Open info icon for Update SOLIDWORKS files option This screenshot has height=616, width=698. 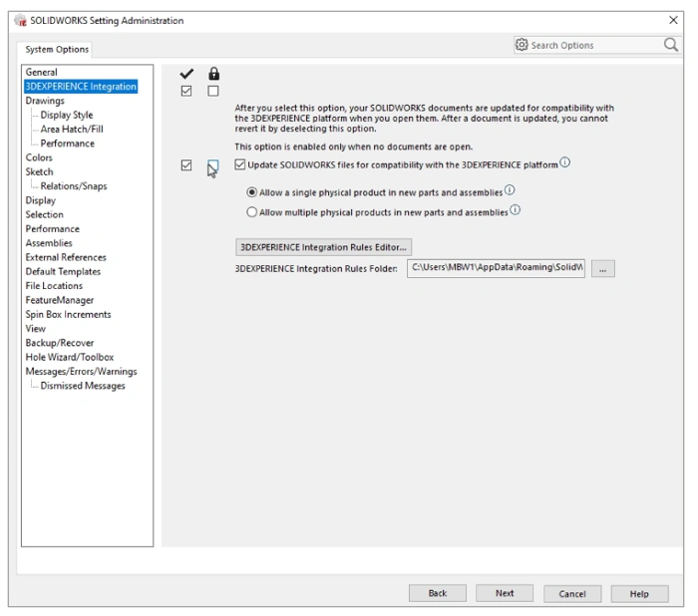565,162
